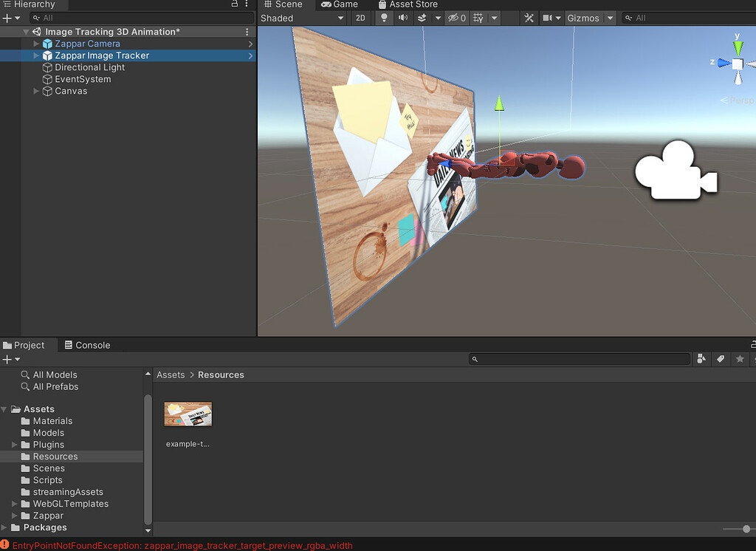Click the scene effects toggle icon
756x551 pixels.
point(422,18)
